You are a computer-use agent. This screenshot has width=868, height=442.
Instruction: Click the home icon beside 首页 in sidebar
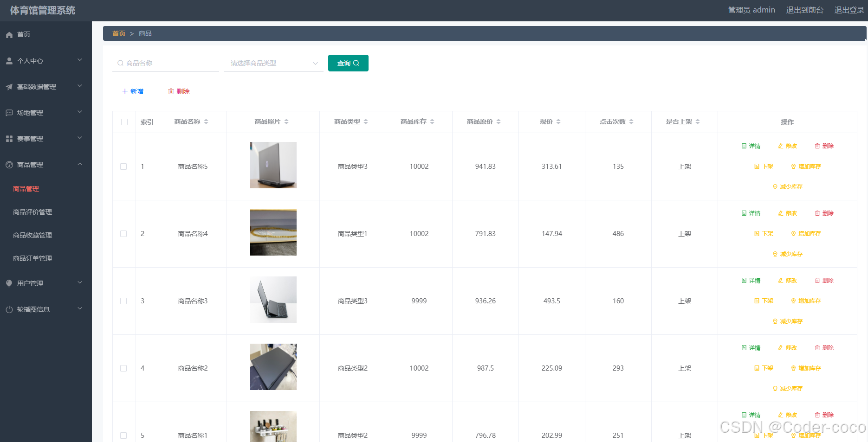9,35
